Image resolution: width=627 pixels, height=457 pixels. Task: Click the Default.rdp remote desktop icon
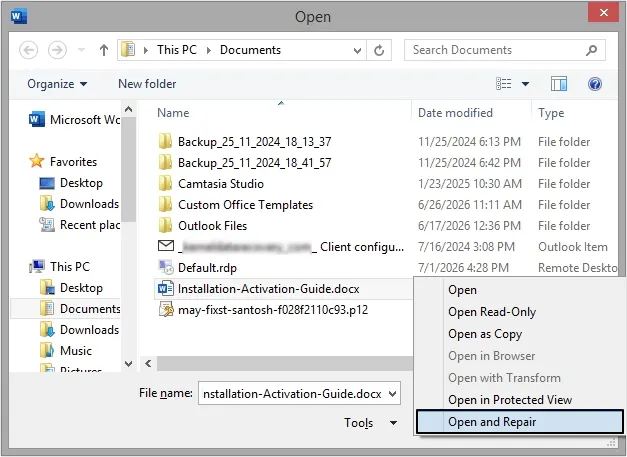pos(166,267)
